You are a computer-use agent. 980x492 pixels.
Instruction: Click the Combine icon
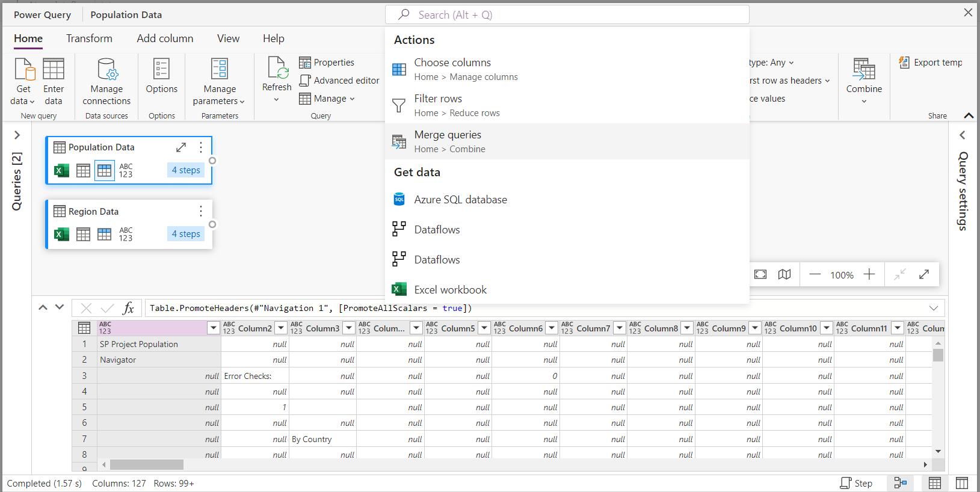click(864, 69)
